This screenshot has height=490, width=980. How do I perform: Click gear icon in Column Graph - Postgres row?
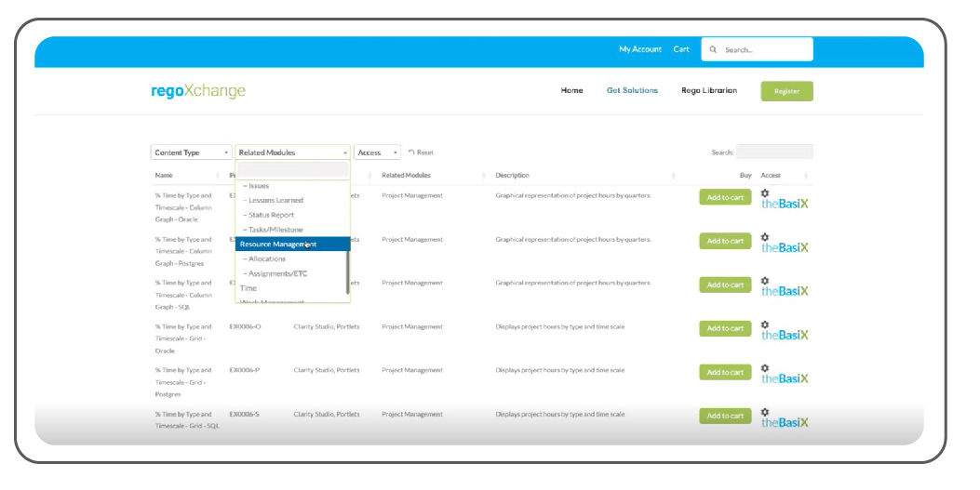pyautogui.click(x=765, y=237)
